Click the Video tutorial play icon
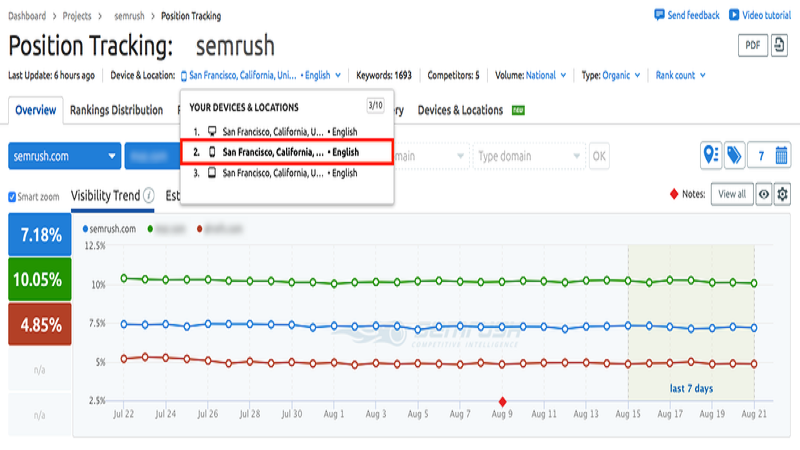Screen dimensions: 800x450 pos(734,15)
